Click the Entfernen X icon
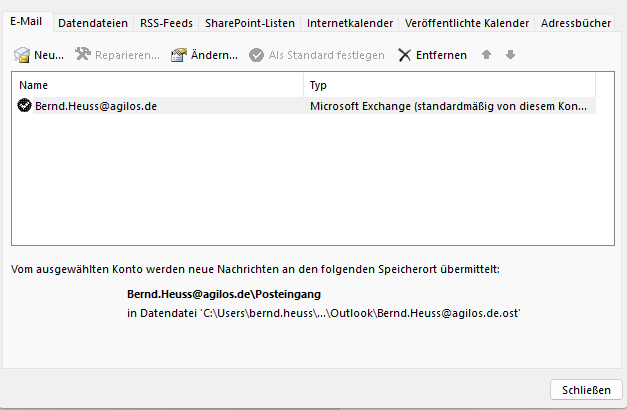The height and width of the screenshot is (410, 627). [x=404, y=55]
